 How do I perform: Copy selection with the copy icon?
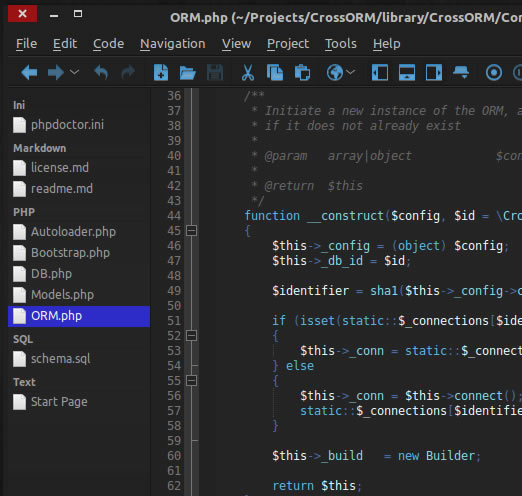coord(275,72)
